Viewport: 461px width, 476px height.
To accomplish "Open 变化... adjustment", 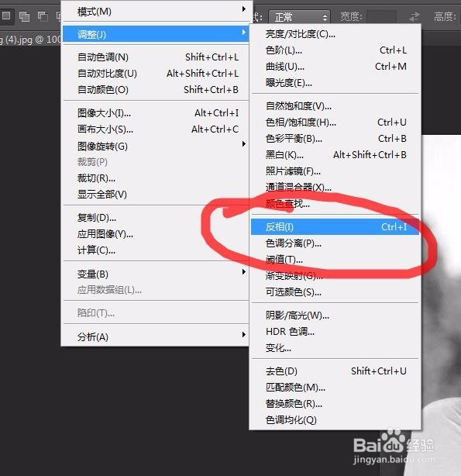I will 335,348.
